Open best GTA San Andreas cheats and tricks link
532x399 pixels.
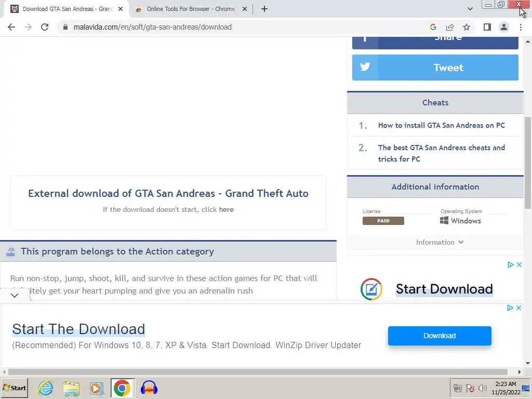(x=441, y=153)
